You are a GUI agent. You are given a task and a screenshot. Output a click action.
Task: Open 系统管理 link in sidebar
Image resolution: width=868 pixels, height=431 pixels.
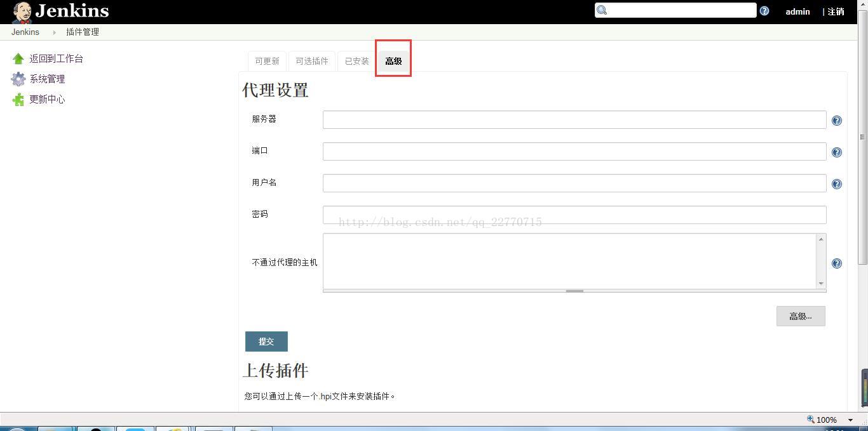[x=48, y=79]
